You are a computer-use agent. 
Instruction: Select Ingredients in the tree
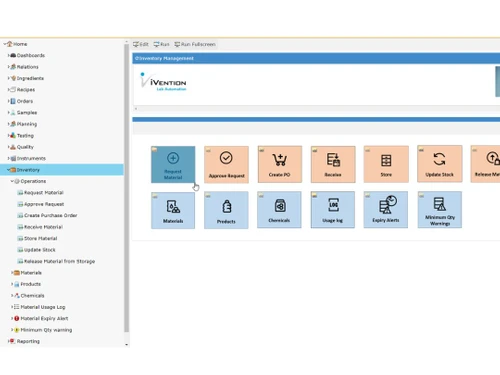click(x=30, y=78)
